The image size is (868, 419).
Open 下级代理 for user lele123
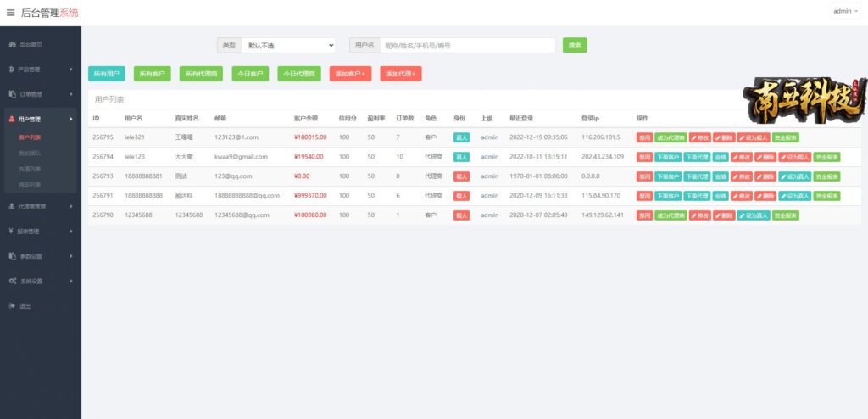coord(697,157)
